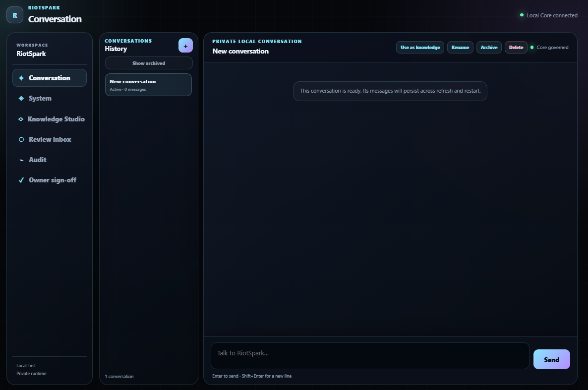Click the New conversation title in header
The width and height of the screenshot is (588, 390).
[240, 52]
